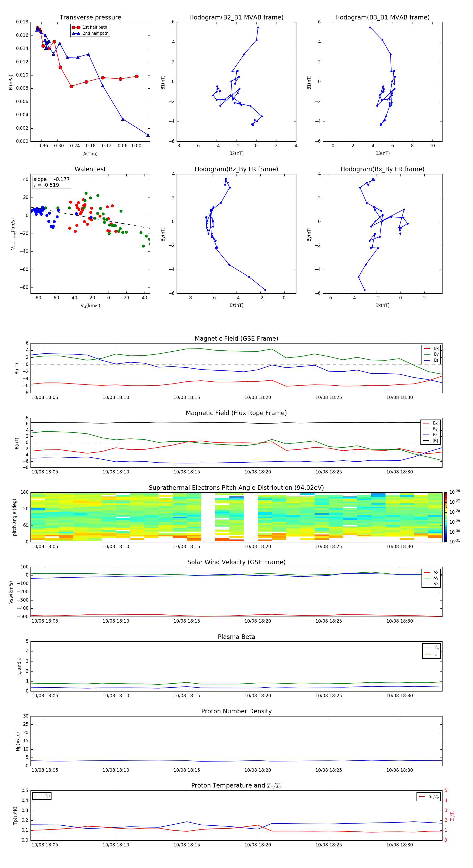Screen dimensions: 473x868
Task: Click the 'Vsw(km/s)' axis label
Action: click(x=11, y=592)
